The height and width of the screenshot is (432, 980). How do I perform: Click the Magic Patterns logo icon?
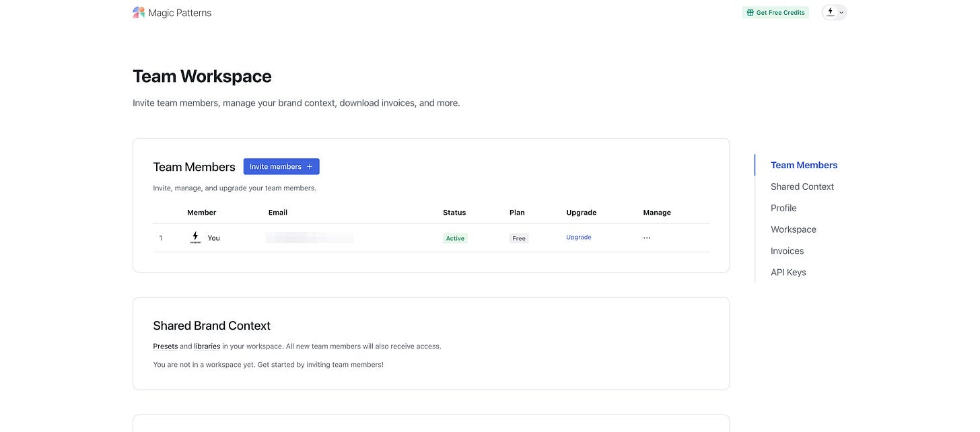[x=139, y=12]
